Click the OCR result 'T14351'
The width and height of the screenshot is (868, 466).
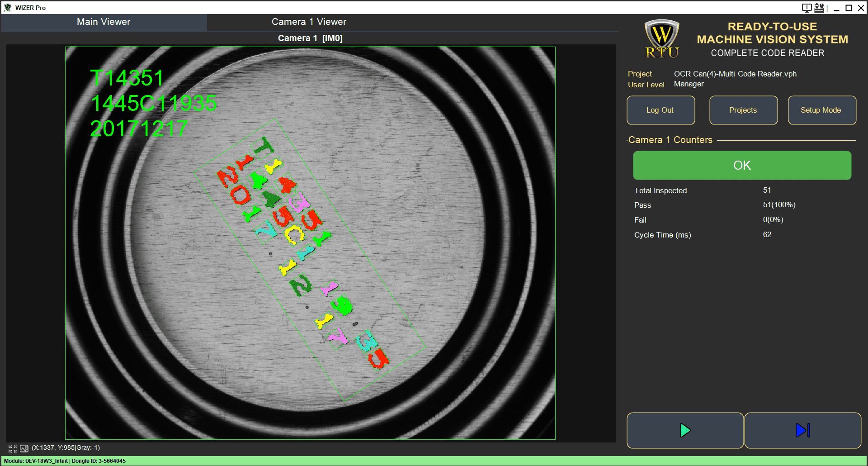coord(127,78)
